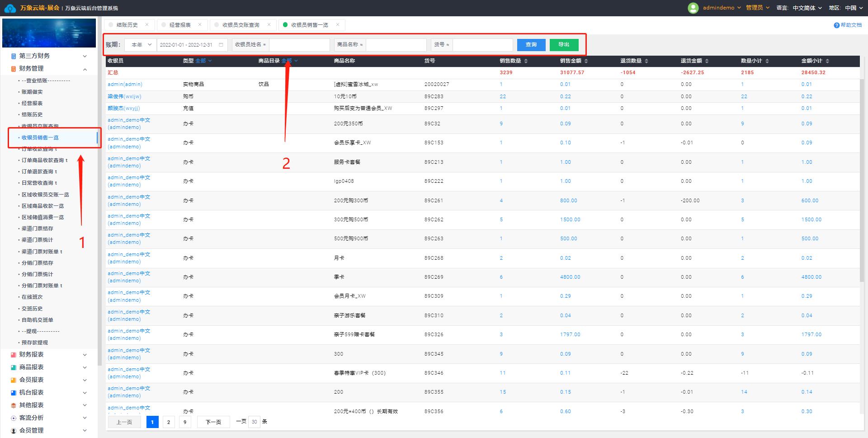Close the 结账历史 tab
The image size is (868, 438).
pos(147,25)
